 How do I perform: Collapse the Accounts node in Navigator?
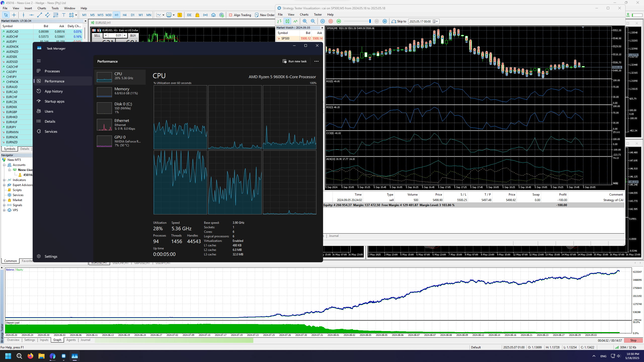(x=4, y=165)
